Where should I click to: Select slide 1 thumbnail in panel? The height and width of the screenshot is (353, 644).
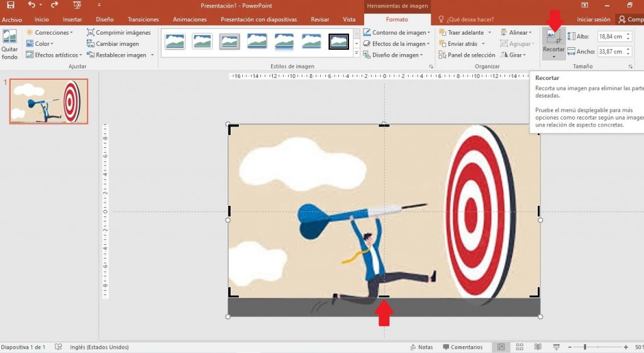pyautogui.click(x=49, y=101)
